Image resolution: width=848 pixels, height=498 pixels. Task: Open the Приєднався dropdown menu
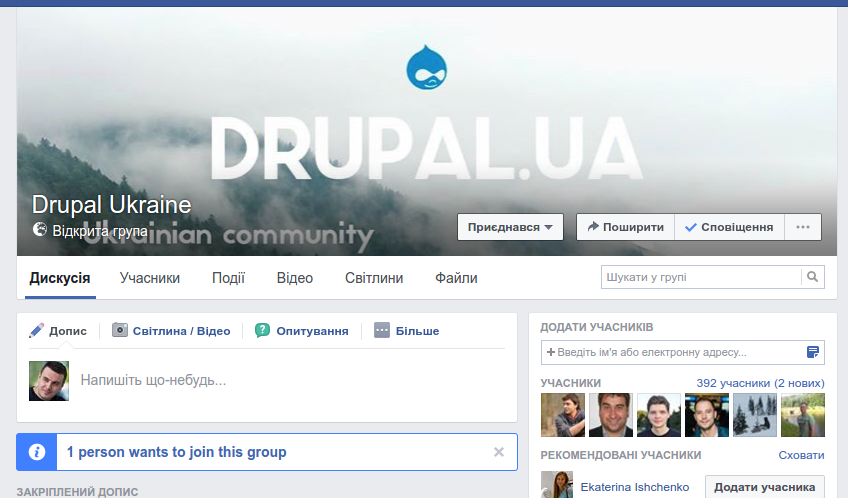pyautogui.click(x=510, y=227)
